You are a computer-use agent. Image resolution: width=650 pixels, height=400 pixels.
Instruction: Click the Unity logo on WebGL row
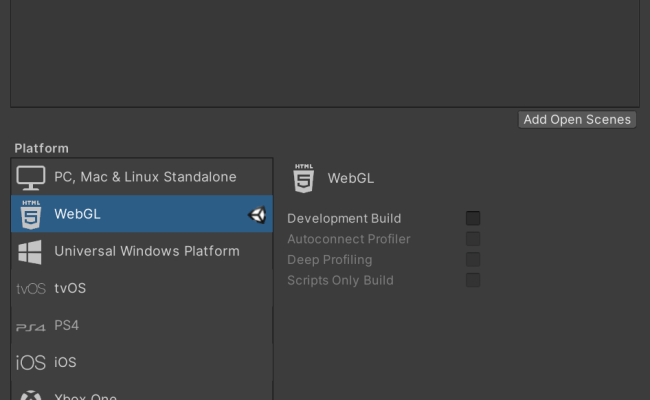[257, 215]
